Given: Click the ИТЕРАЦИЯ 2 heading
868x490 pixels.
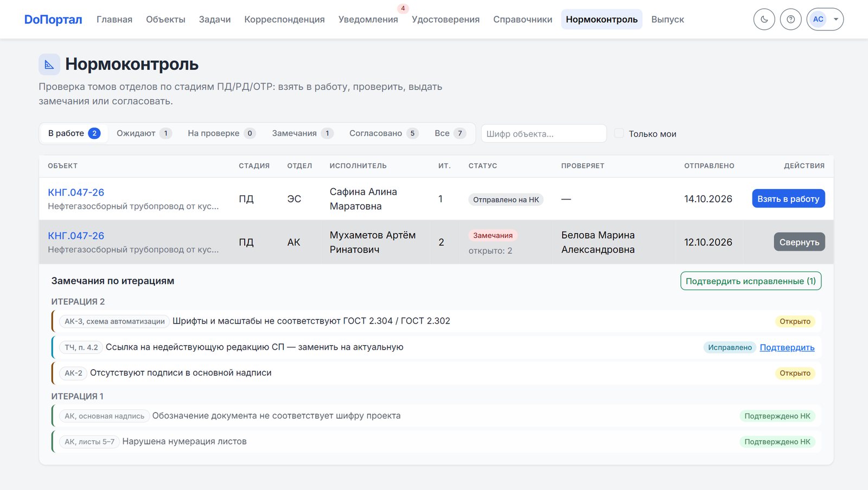Looking at the screenshot, I should coord(78,301).
